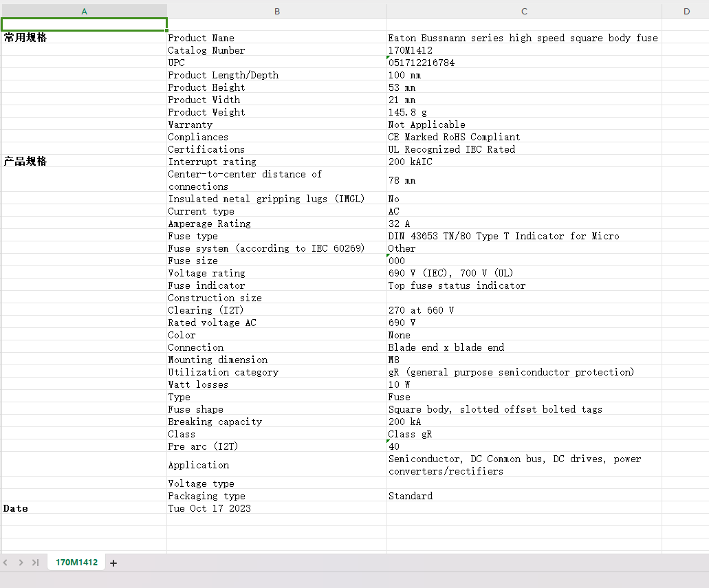709x588 pixels.
Task: Select the product name value starting 'Eaton Bussmann'
Action: (x=524, y=38)
